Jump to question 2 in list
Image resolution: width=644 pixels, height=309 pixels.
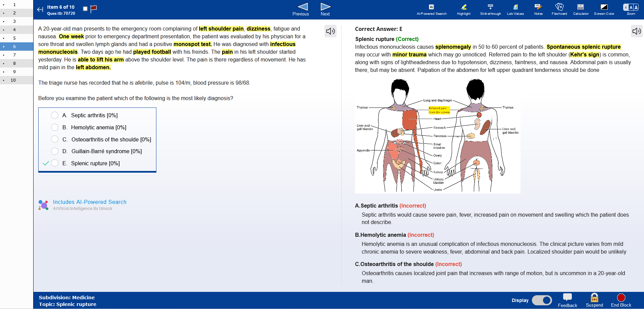16,13
